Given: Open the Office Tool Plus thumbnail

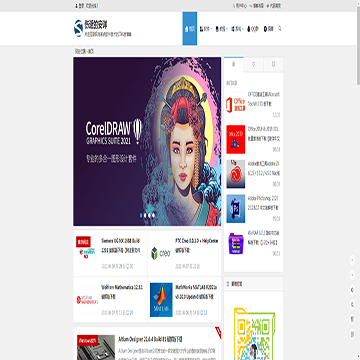Looking at the screenshot, I should 236,104.
